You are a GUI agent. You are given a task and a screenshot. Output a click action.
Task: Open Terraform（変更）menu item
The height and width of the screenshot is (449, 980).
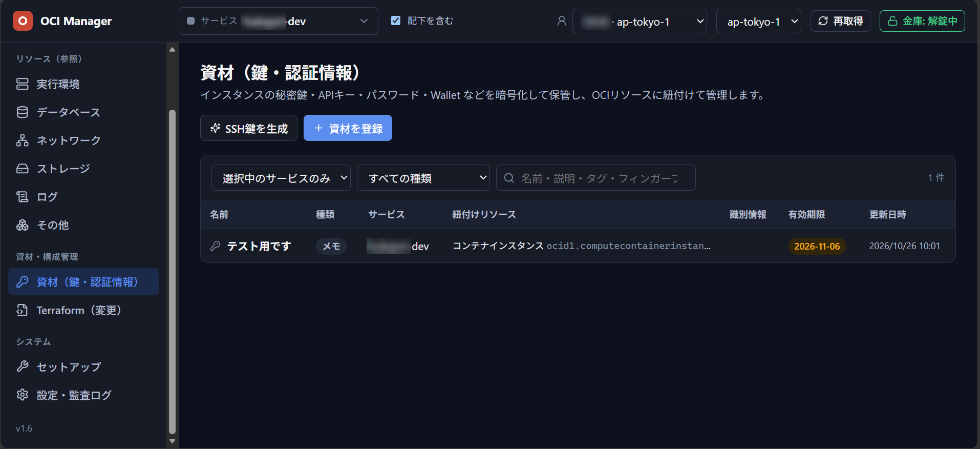point(83,310)
